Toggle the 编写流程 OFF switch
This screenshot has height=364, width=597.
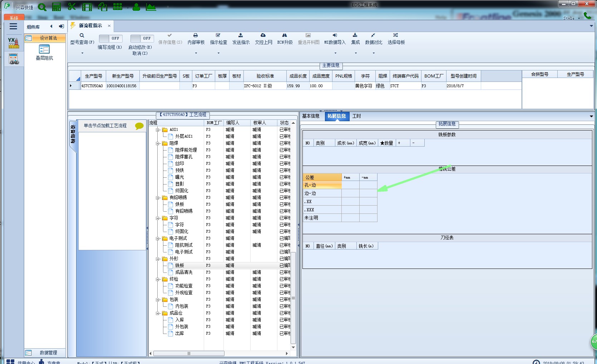110,38
